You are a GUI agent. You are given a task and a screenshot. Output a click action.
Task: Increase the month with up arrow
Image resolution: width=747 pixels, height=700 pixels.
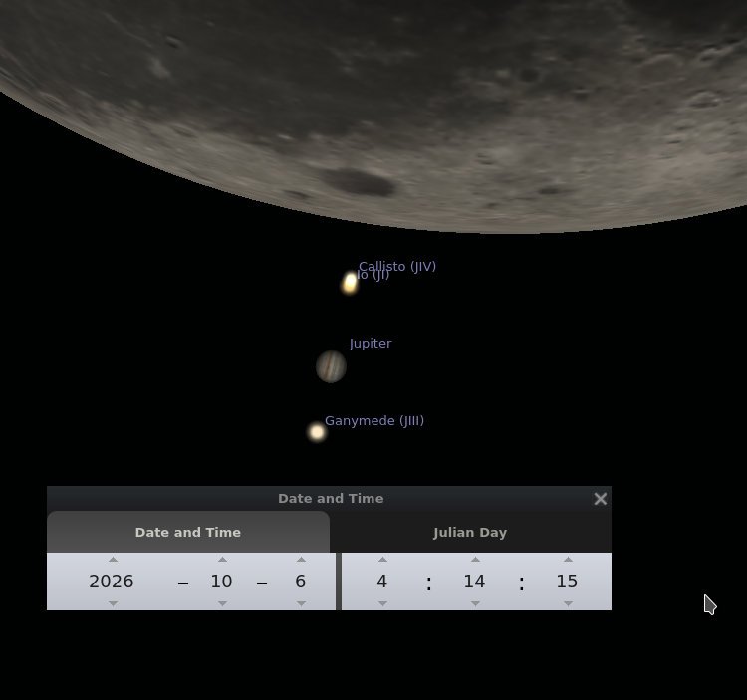click(x=222, y=559)
